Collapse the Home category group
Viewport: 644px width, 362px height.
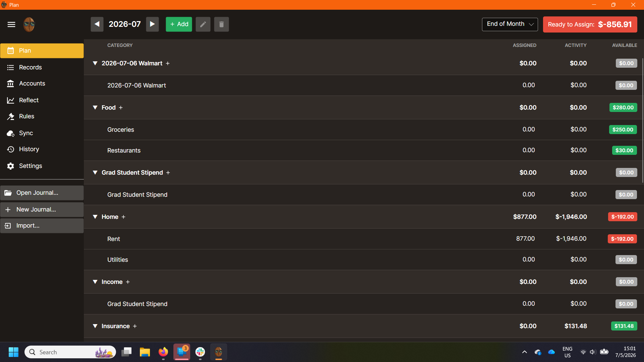[95, 217]
